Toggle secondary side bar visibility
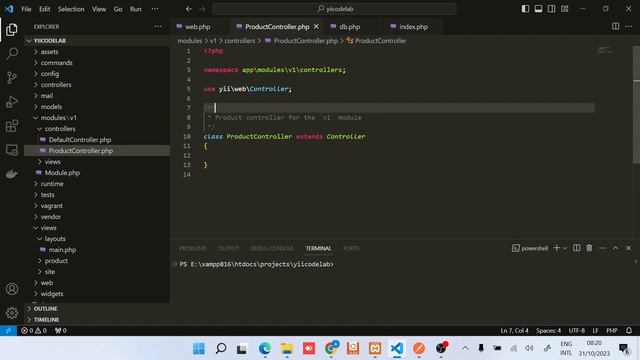This screenshot has height=360, width=640. 551,9
